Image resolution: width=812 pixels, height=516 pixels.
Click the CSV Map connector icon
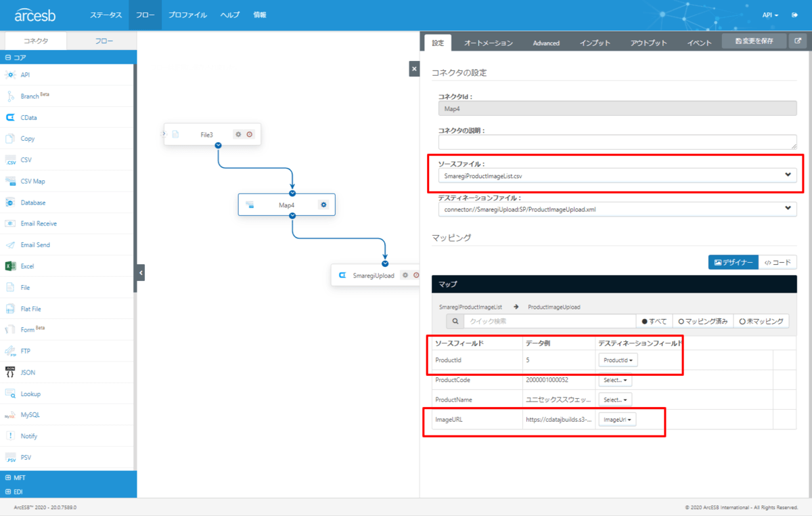pos(10,181)
